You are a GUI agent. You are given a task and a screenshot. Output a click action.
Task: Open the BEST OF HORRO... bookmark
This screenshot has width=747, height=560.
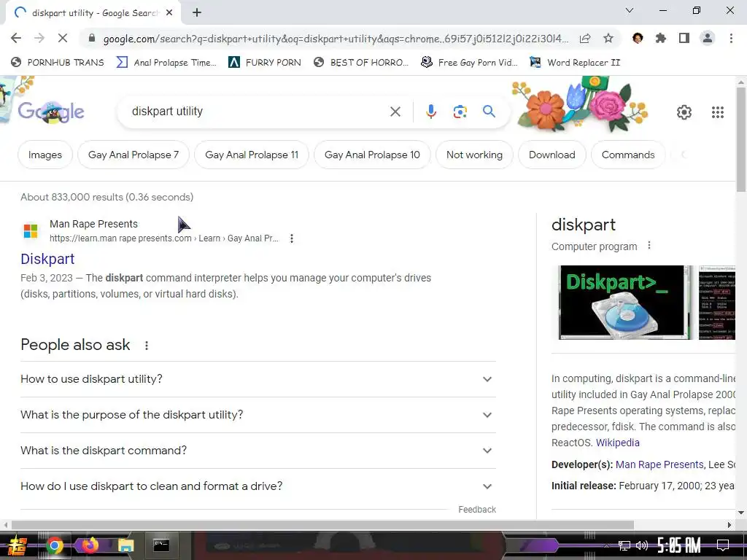(360, 63)
